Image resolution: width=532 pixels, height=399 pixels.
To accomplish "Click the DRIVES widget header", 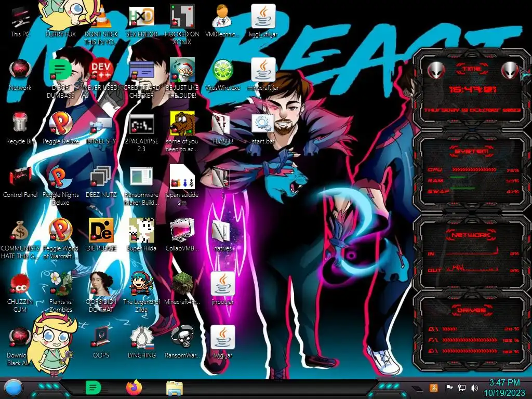I will 472,310.
